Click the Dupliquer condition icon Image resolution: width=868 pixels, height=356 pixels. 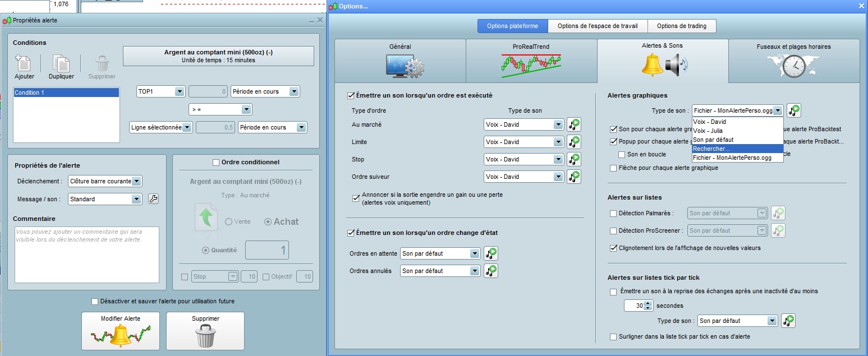click(61, 63)
